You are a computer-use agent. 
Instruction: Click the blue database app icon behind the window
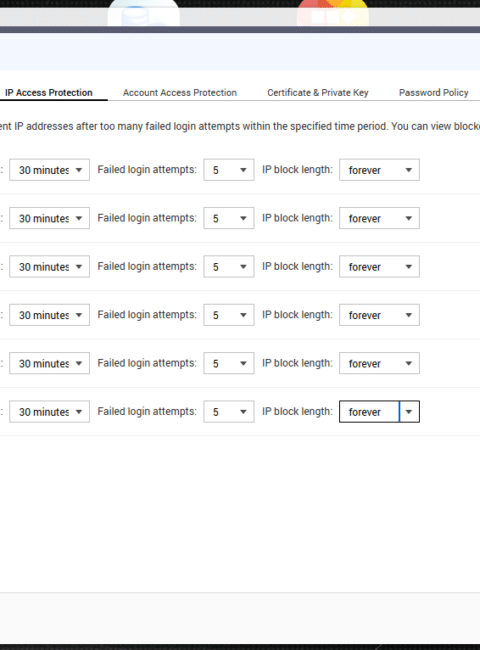coord(143,13)
